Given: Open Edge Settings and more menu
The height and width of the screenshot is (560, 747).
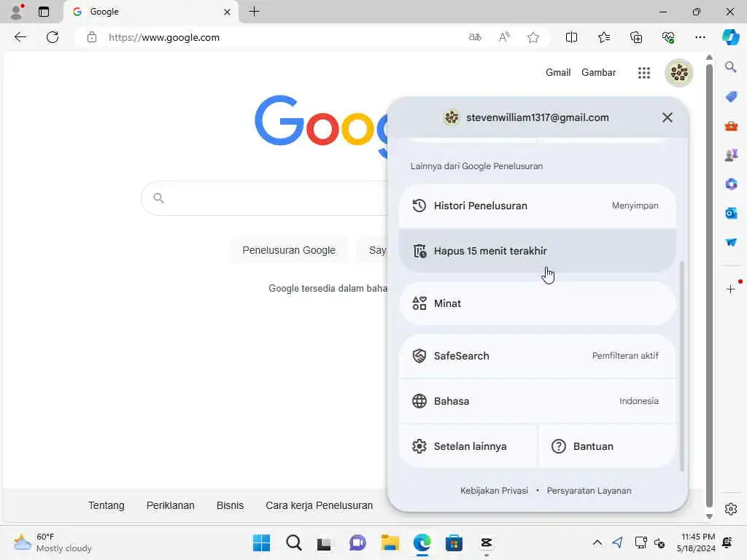Looking at the screenshot, I should [700, 37].
